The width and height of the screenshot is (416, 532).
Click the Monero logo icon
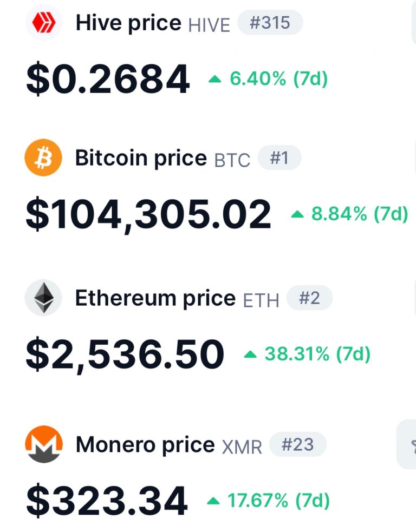[x=44, y=444]
